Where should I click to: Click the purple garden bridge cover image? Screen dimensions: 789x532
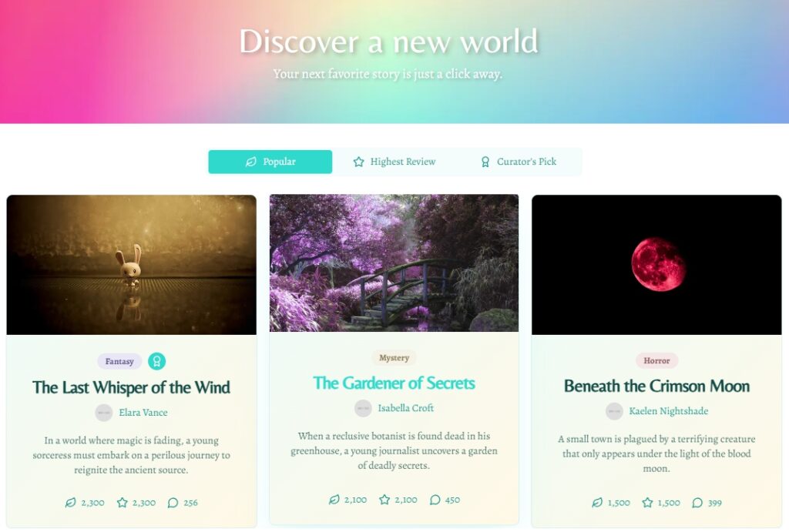pos(394,263)
